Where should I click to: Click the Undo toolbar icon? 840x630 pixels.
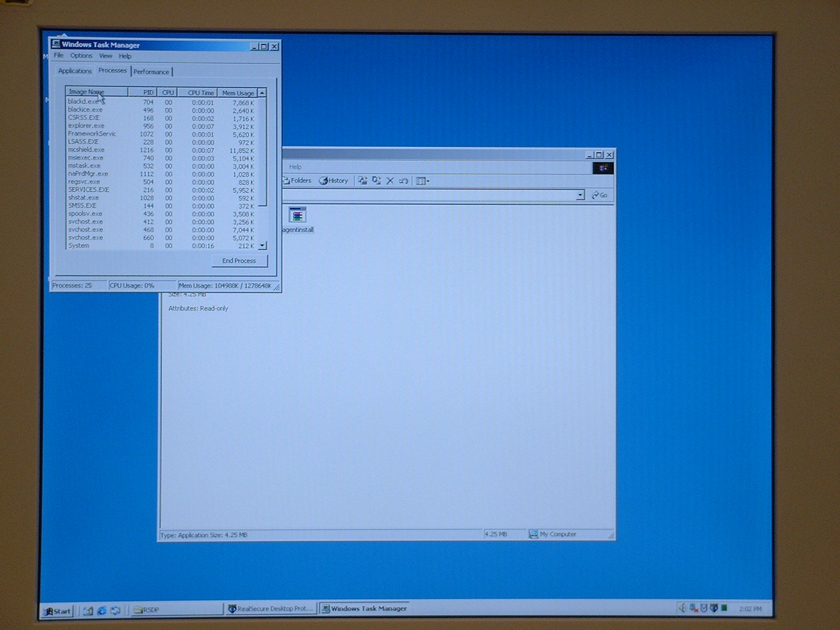pyautogui.click(x=403, y=181)
